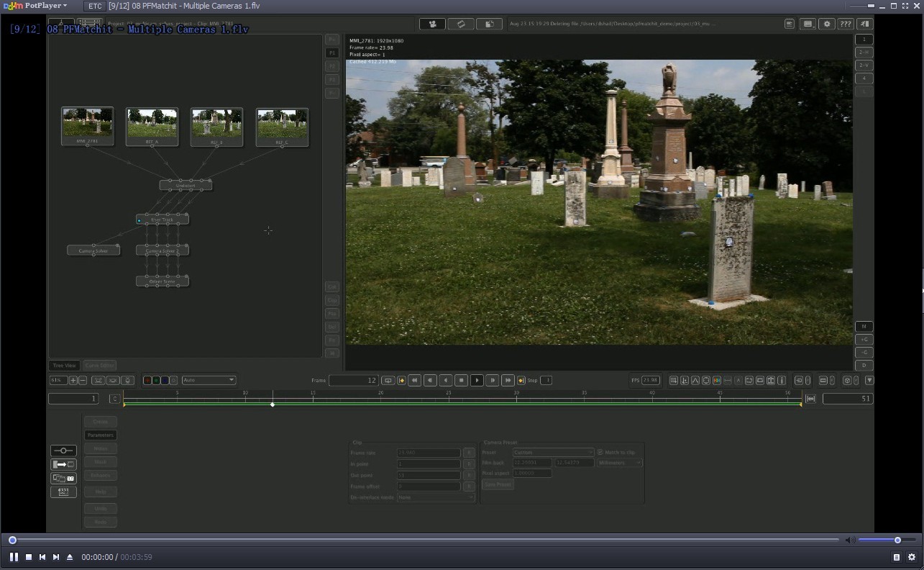
Task: Click zoom in plus button in tree view
Action: [73, 380]
